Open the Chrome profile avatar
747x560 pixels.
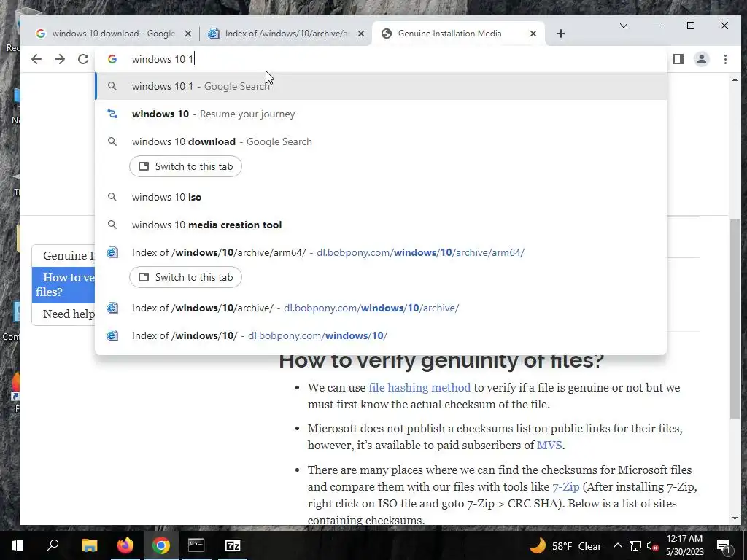(702, 59)
